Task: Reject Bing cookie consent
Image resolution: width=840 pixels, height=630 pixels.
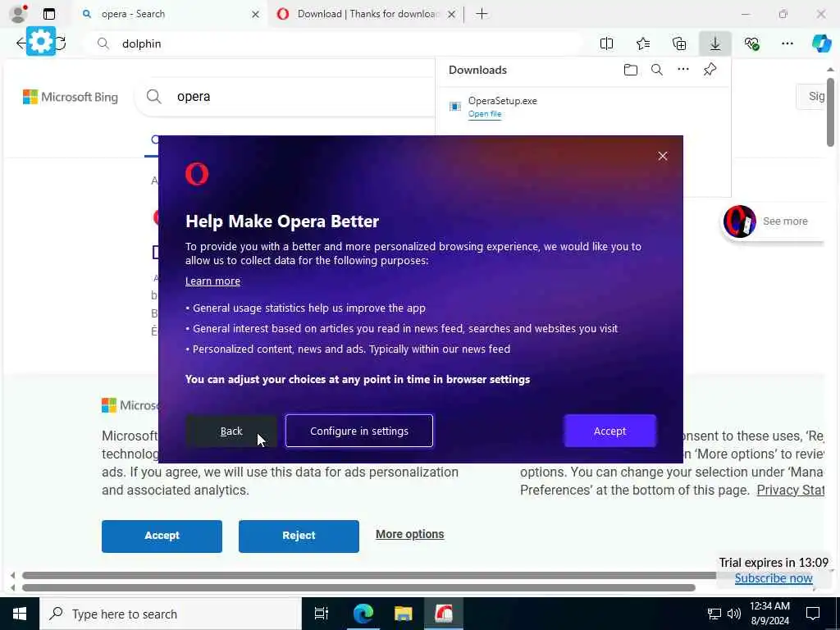Action: (x=299, y=536)
